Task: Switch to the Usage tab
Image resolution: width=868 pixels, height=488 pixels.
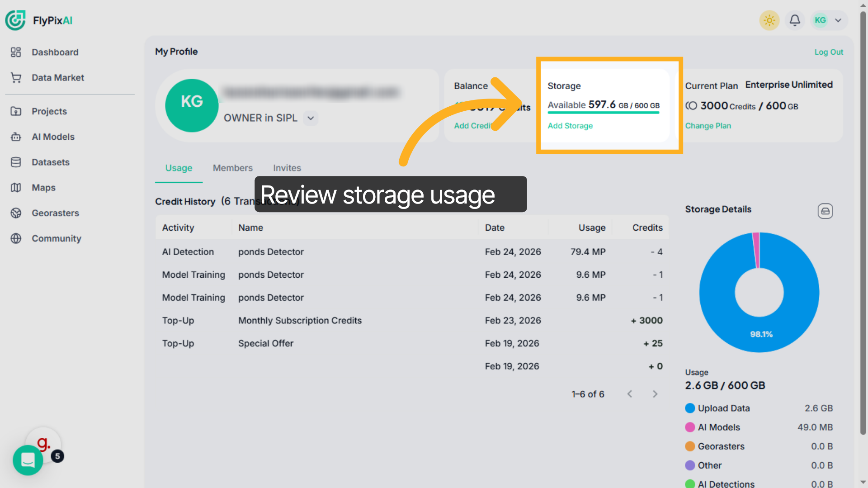Action: pos(179,168)
